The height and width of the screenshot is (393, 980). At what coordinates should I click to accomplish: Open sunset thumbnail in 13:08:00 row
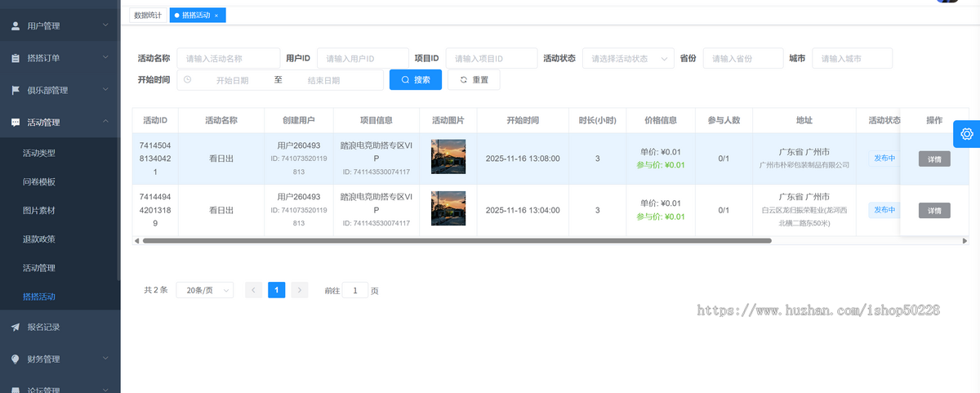(x=448, y=157)
